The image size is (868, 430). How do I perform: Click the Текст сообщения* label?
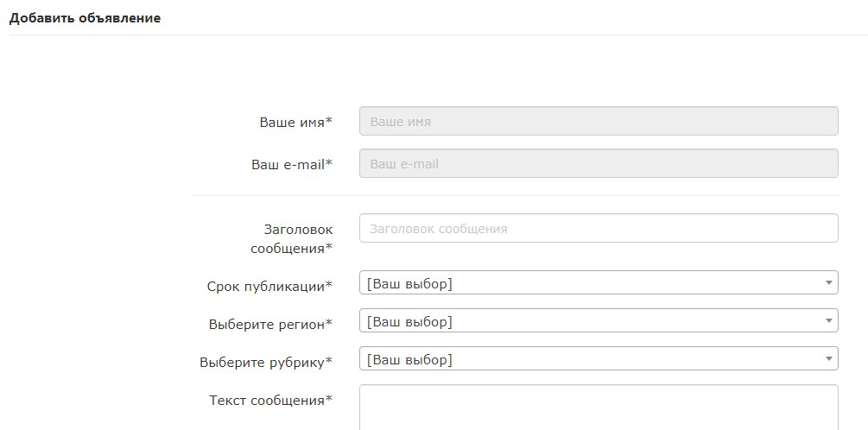(x=271, y=400)
